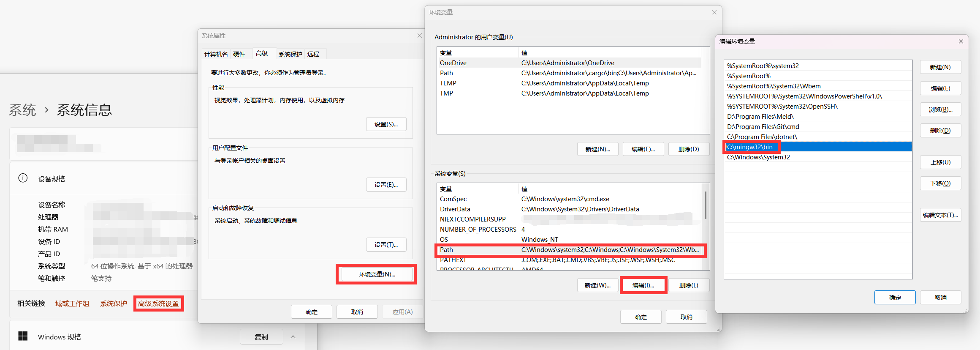Select C:\Program Files\dotnet\ entry
The width and height of the screenshot is (980, 350).
coord(818,137)
